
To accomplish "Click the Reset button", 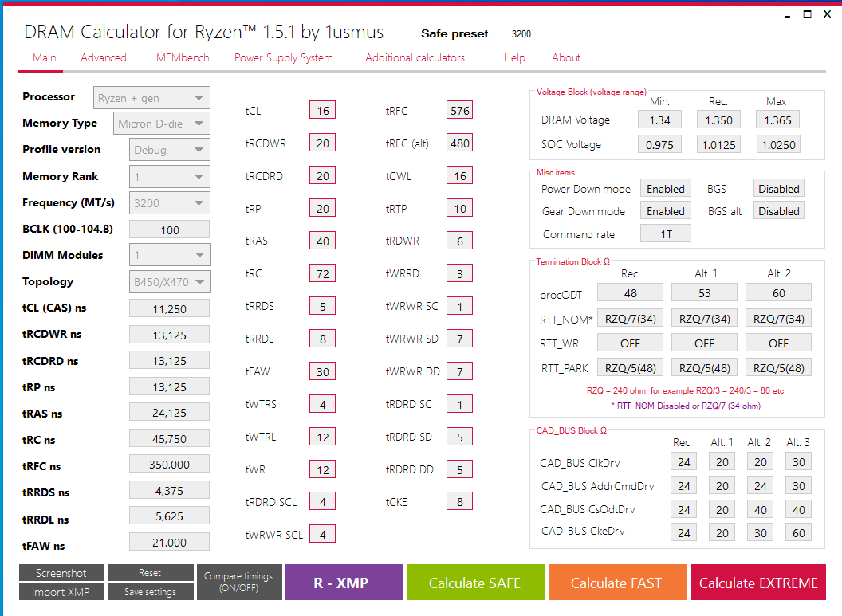I will click(150, 573).
